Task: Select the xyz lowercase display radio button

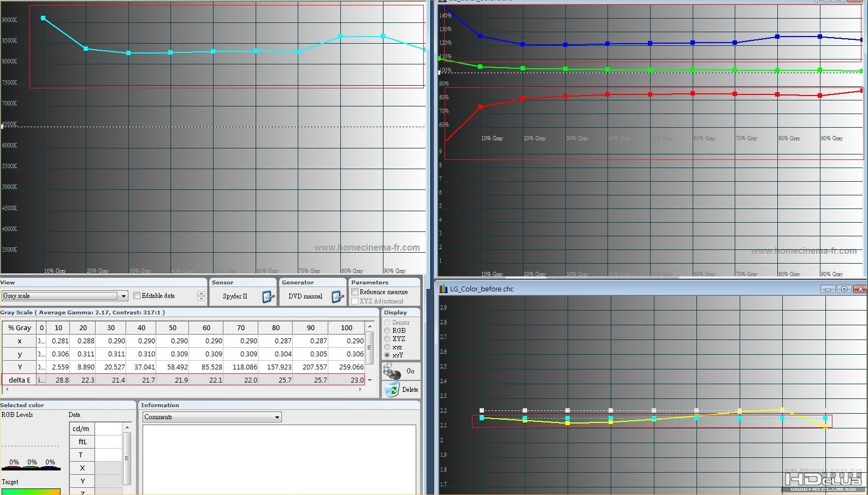Action: click(387, 347)
